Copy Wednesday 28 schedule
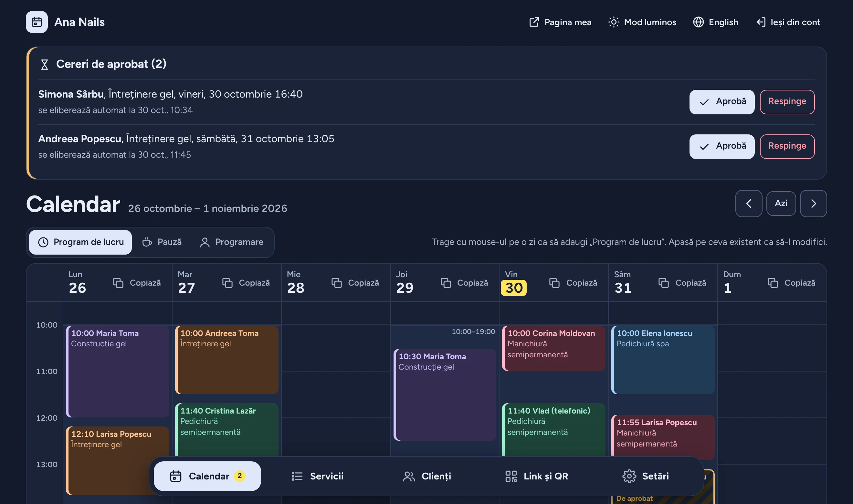 point(355,283)
